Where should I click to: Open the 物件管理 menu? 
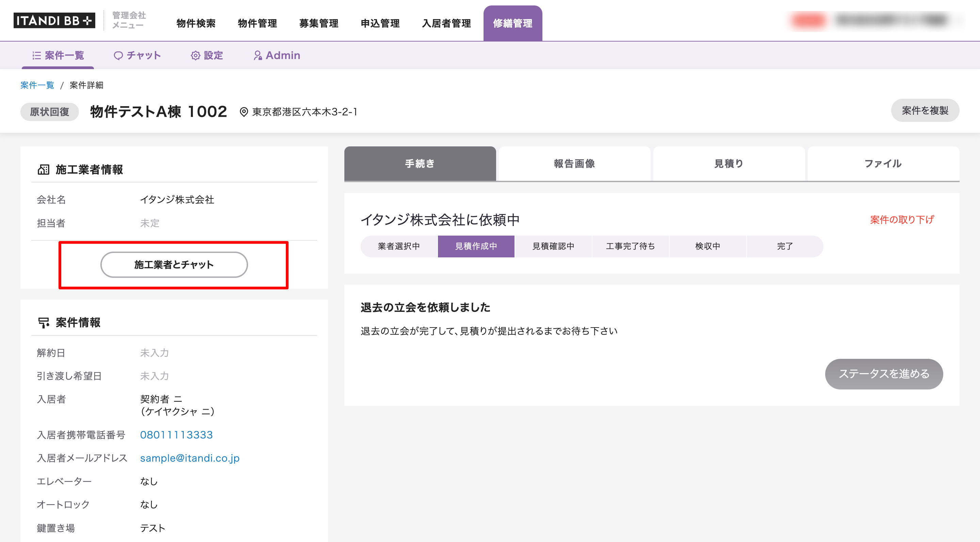pyautogui.click(x=257, y=23)
